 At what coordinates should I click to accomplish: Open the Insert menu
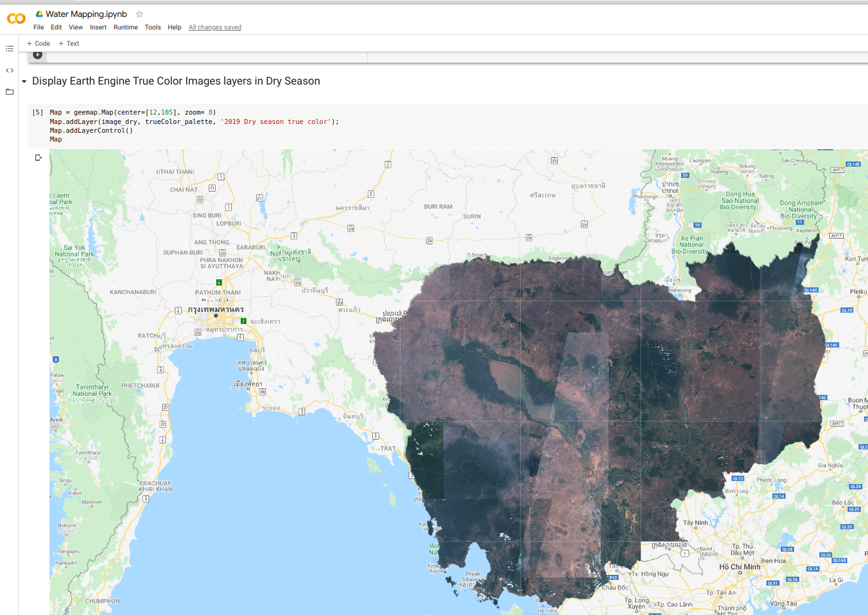click(x=98, y=27)
